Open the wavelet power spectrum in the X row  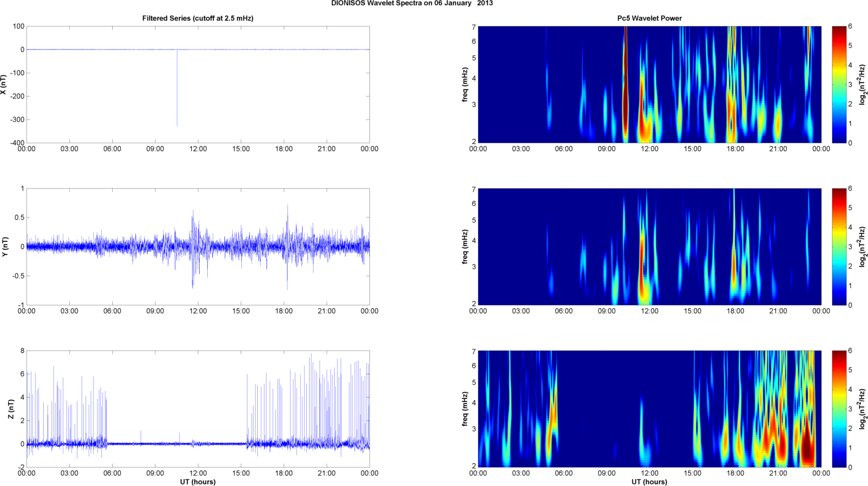pyautogui.click(x=649, y=85)
